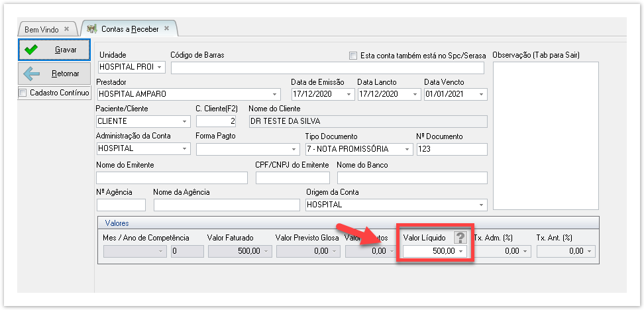Close the Bem Vindo tab
Screen dimensions: 644x310
[66, 29]
